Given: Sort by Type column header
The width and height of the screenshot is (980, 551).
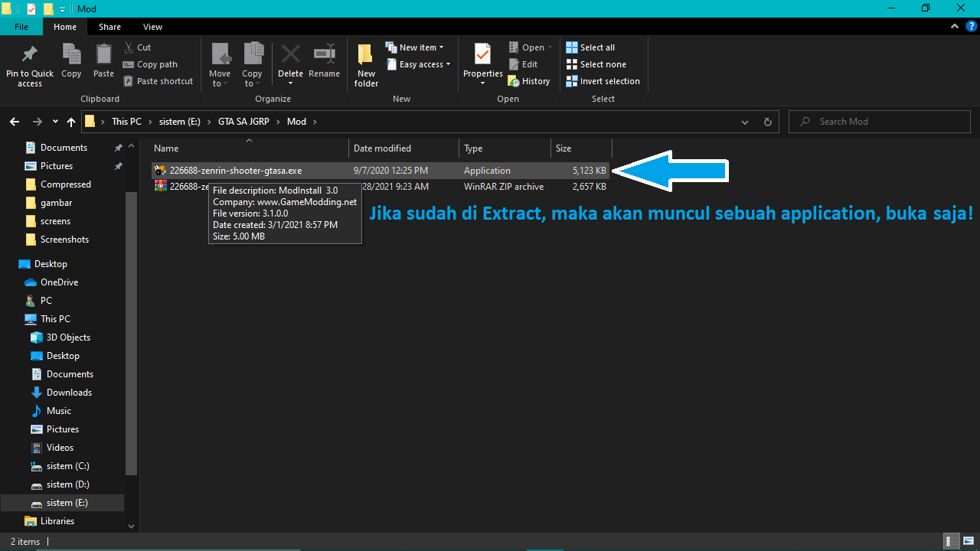Looking at the screenshot, I should 505,148.
